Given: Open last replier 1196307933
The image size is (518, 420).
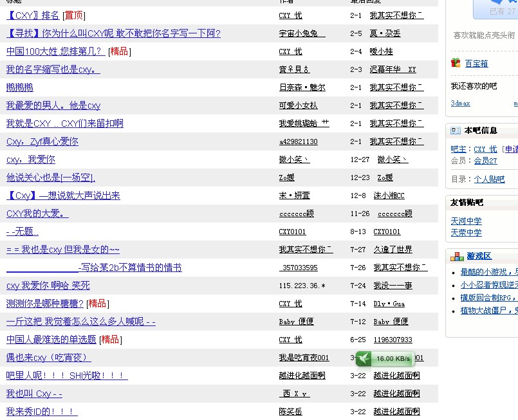Looking at the screenshot, I should pyautogui.click(x=393, y=340).
